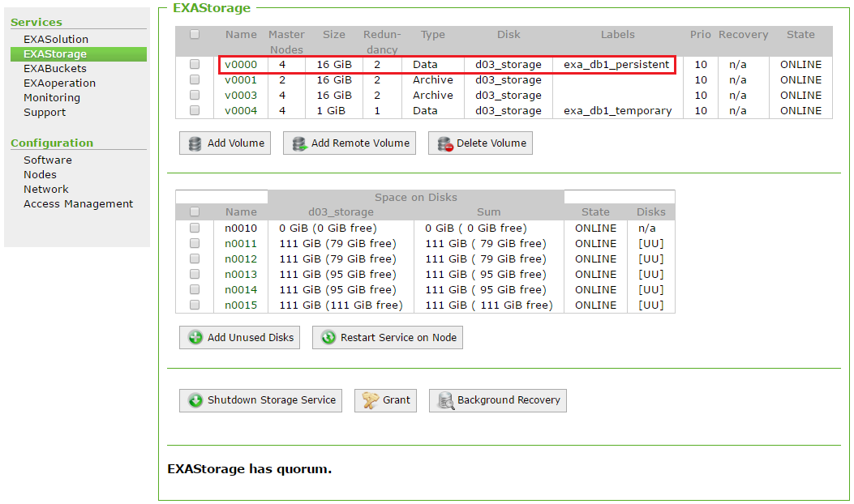Click '111 GiB (111 GiB free)' d03_storage cell for n0015
The image size is (854, 504).
pos(341,305)
